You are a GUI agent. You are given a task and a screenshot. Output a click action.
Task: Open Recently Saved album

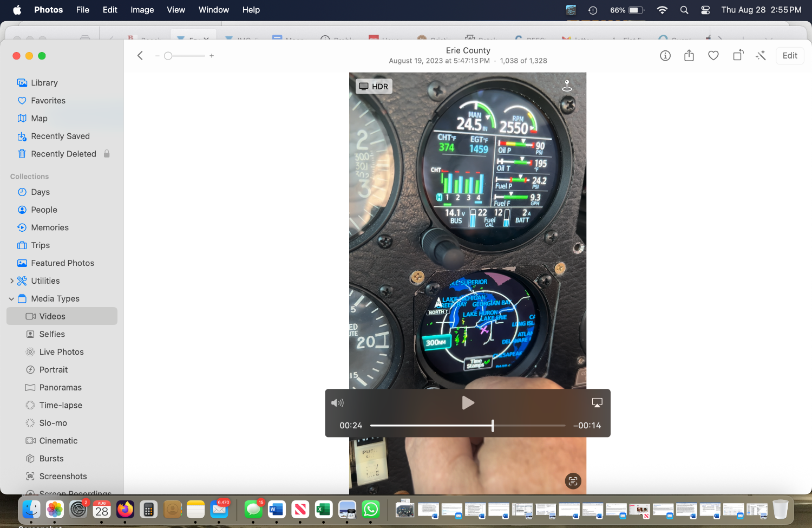[x=62, y=136]
